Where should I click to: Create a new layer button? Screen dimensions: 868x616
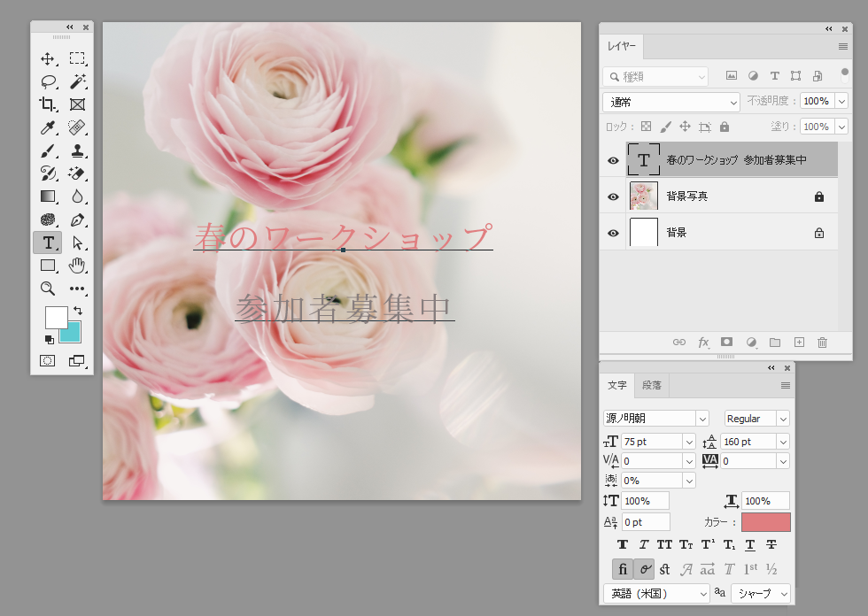click(798, 343)
